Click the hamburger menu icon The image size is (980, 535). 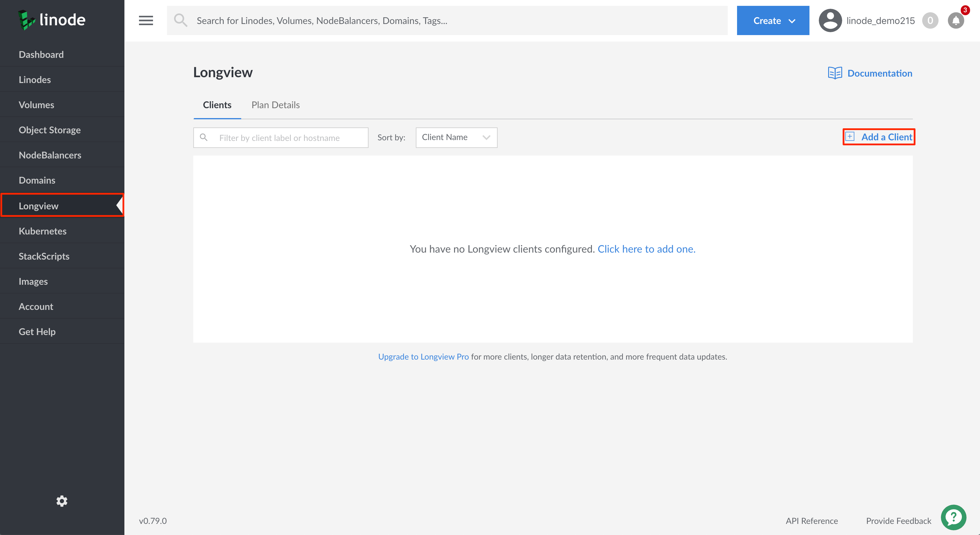(145, 20)
